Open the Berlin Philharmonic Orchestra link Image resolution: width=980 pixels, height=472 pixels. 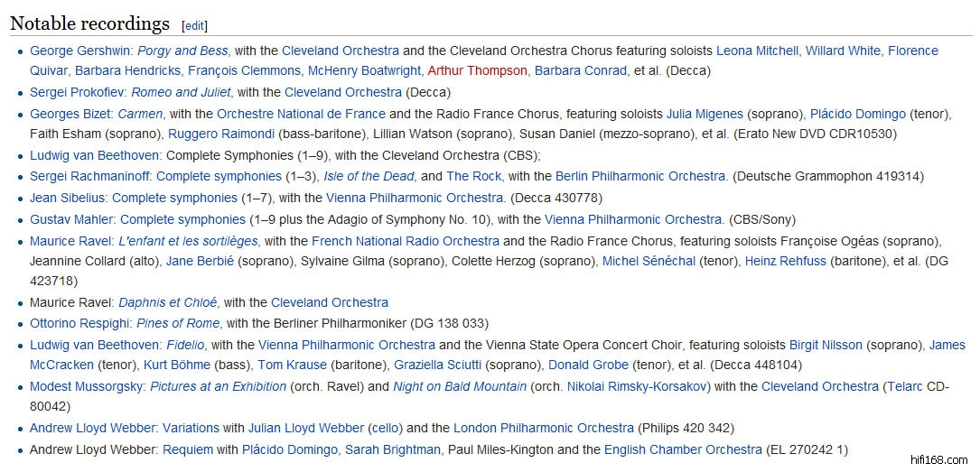pos(640,176)
